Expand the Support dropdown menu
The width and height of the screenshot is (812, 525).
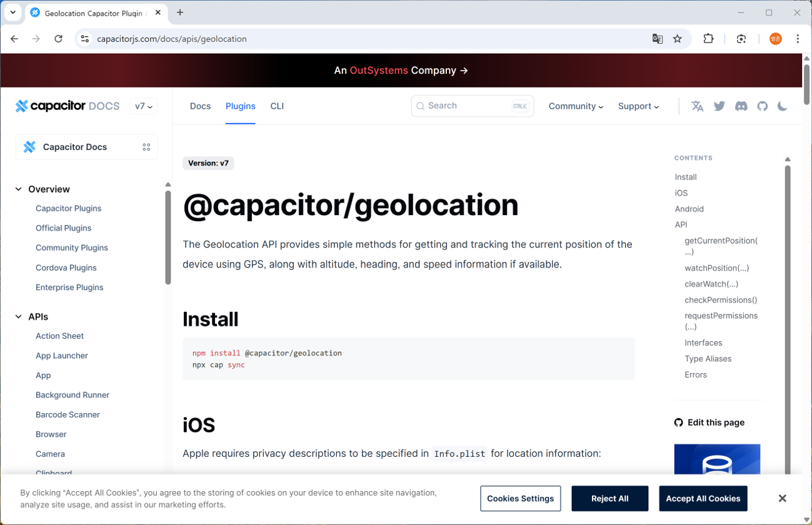(x=638, y=106)
